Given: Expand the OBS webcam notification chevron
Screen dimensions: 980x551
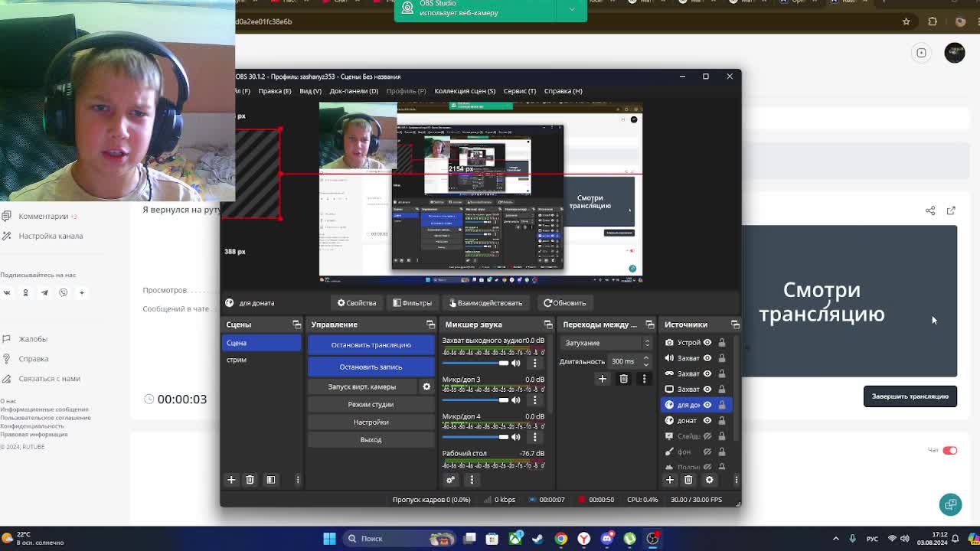Looking at the screenshot, I should click(571, 9).
